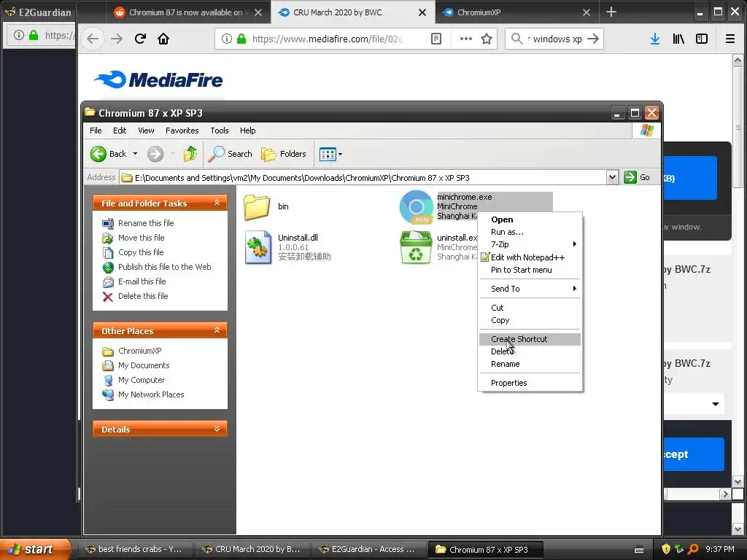This screenshot has width=747, height=560.
Task: Open My Computer in Other Places
Action: (142, 380)
